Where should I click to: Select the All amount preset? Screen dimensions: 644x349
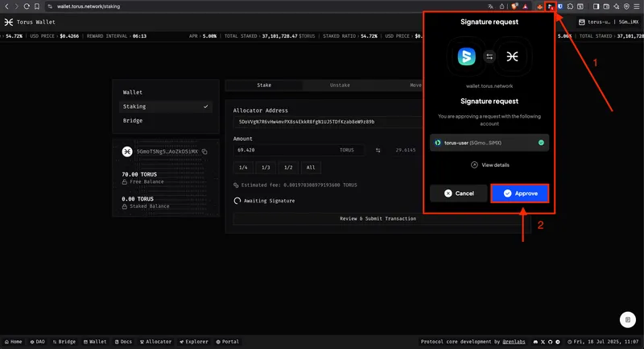[311, 168]
